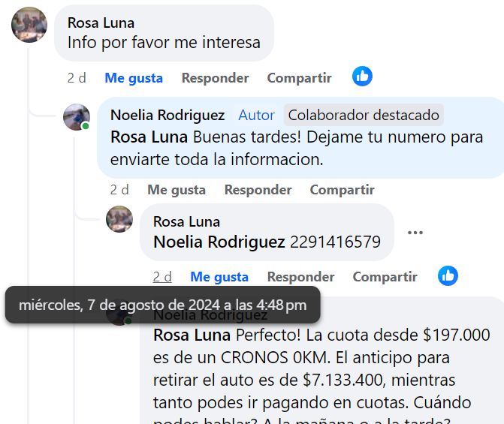Click the underlined 2 d timestamp link

click(x=162, y=277)
